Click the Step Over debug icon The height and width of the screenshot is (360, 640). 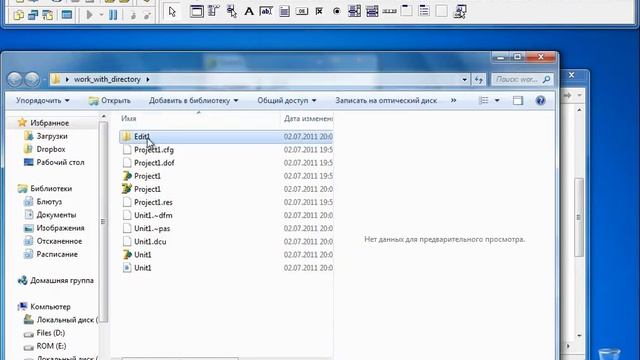[147, 16]
